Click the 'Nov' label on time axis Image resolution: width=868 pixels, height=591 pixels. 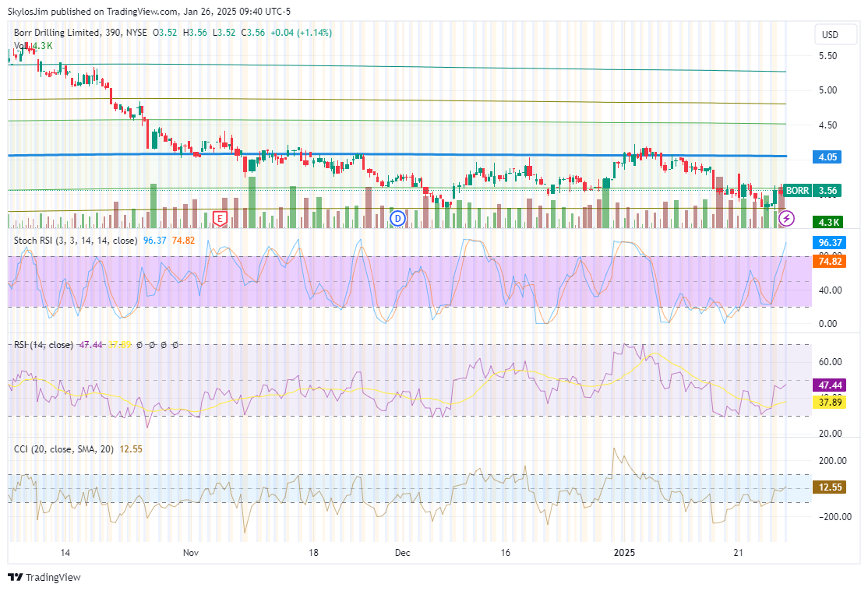pyautogui.click(x=190, y=553)
